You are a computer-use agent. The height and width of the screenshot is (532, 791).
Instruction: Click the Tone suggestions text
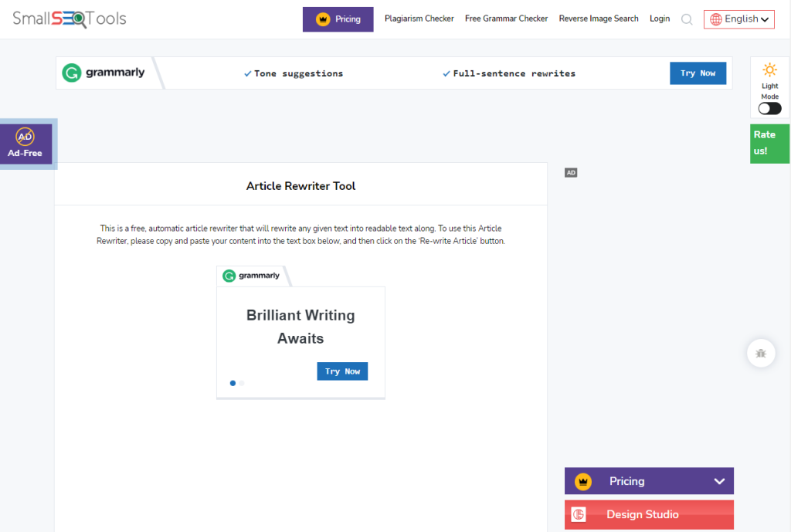pos(298,73)
